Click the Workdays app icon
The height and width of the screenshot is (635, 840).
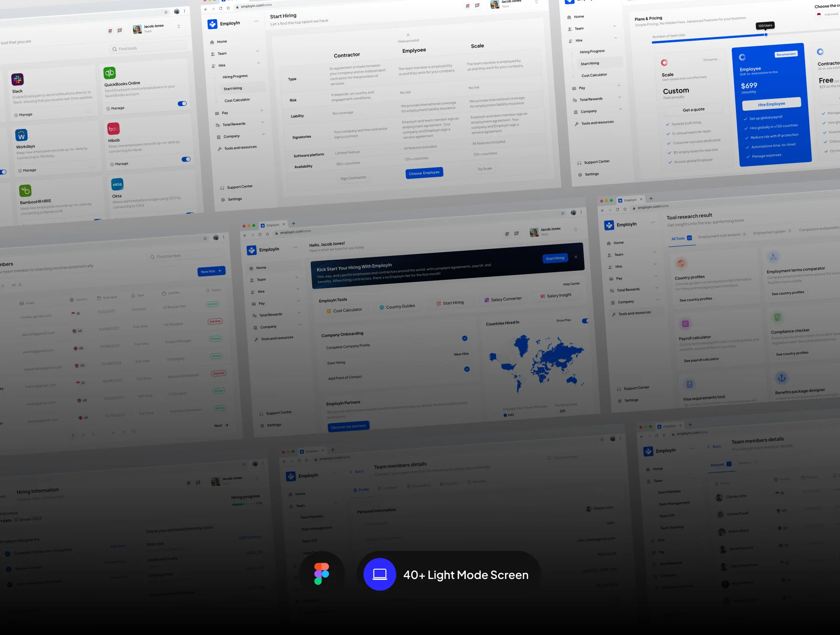click(21, 135)
